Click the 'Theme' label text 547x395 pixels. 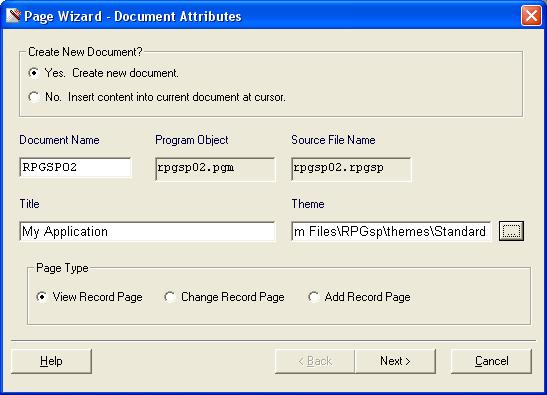coord(308,204)
